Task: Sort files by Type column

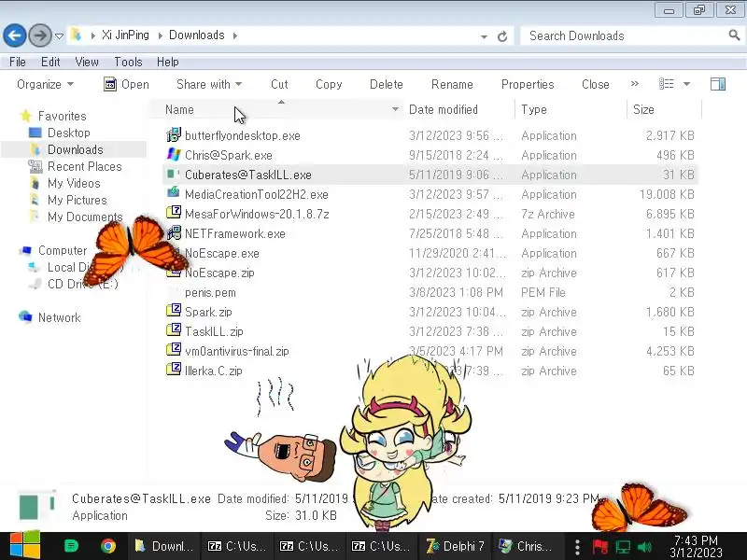Action: point(533,109)
